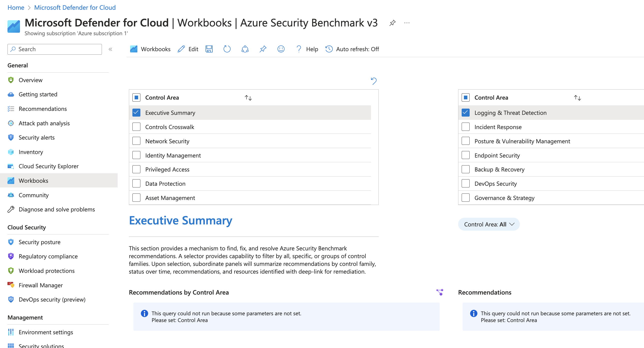Click the query graph icon beside Recommendations

[439, 292]
